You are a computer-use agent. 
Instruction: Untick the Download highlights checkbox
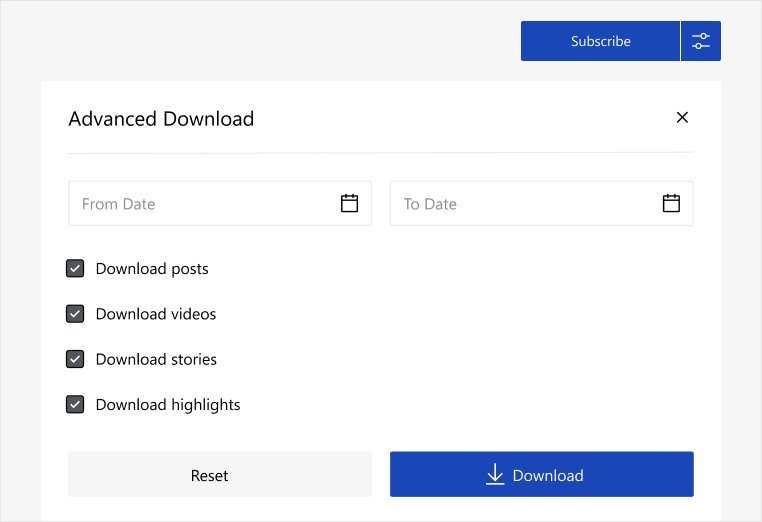(75, 405)
